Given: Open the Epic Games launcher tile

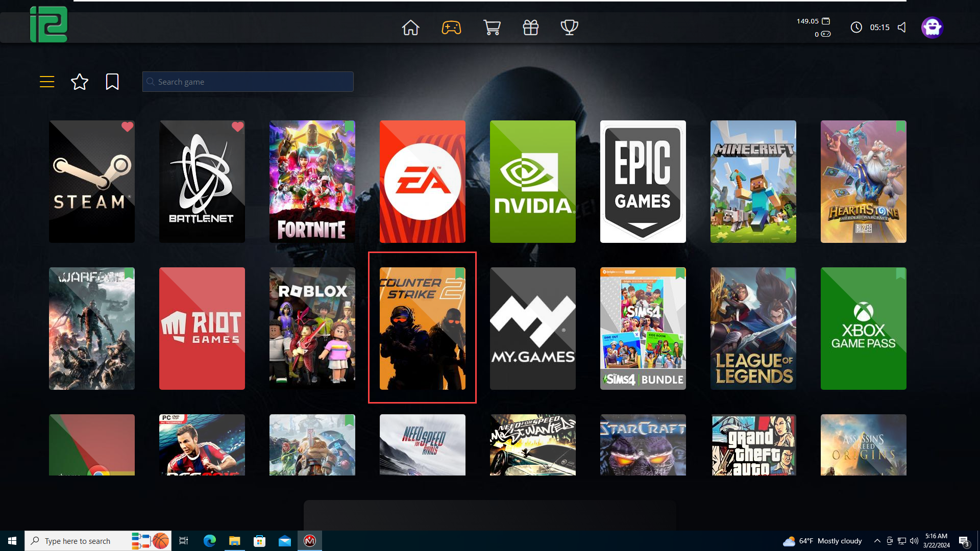Looking at the screenshot, I should [x=643, y=182].
